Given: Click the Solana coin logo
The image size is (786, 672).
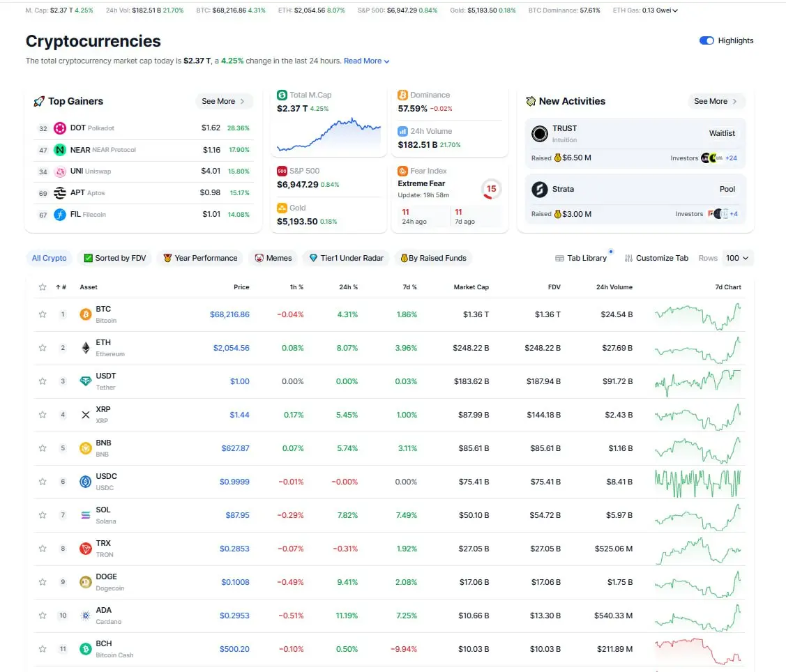Looking at the screenshot, I should click(x=86, y=515).
